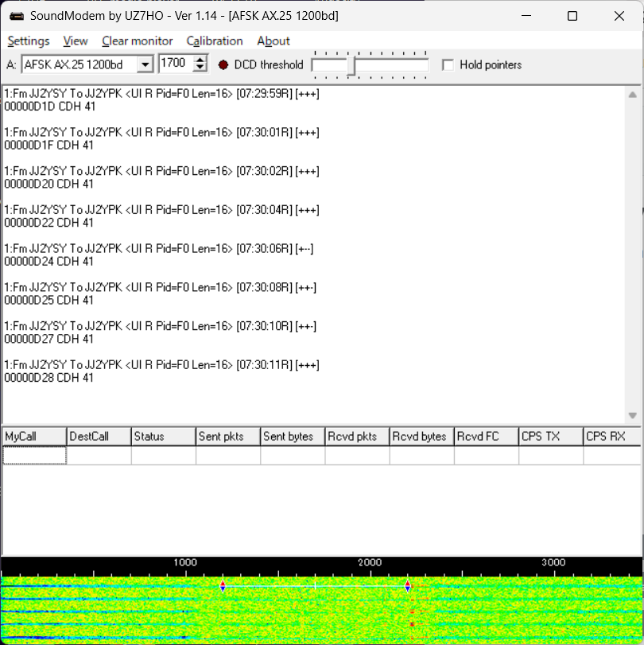This screenshot has height=645, width=644.
Task: Click the Sent pkts column header
Action: 228,437
